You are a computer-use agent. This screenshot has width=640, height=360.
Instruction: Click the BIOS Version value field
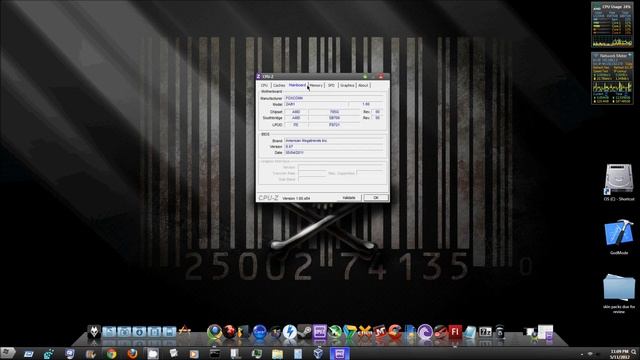[334, 146]
